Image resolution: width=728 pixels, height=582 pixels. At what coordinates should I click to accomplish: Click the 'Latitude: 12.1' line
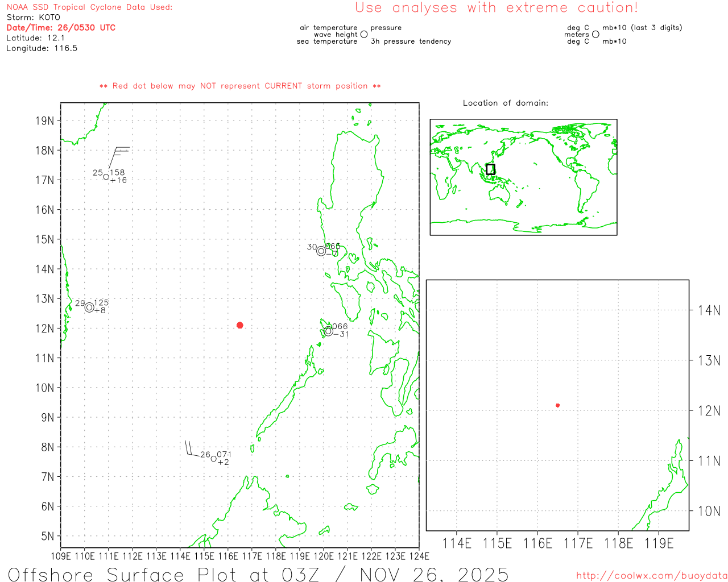coord(35,38)
